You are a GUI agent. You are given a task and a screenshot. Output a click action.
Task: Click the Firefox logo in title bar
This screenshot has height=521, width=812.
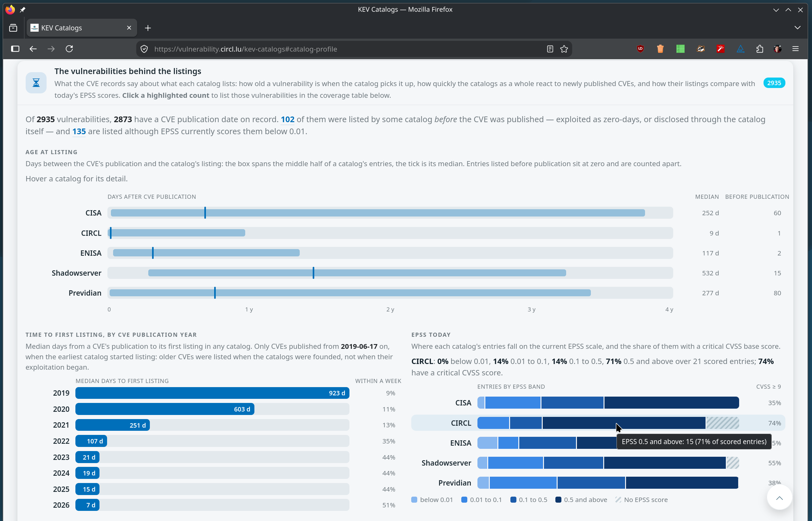(10, 9)
